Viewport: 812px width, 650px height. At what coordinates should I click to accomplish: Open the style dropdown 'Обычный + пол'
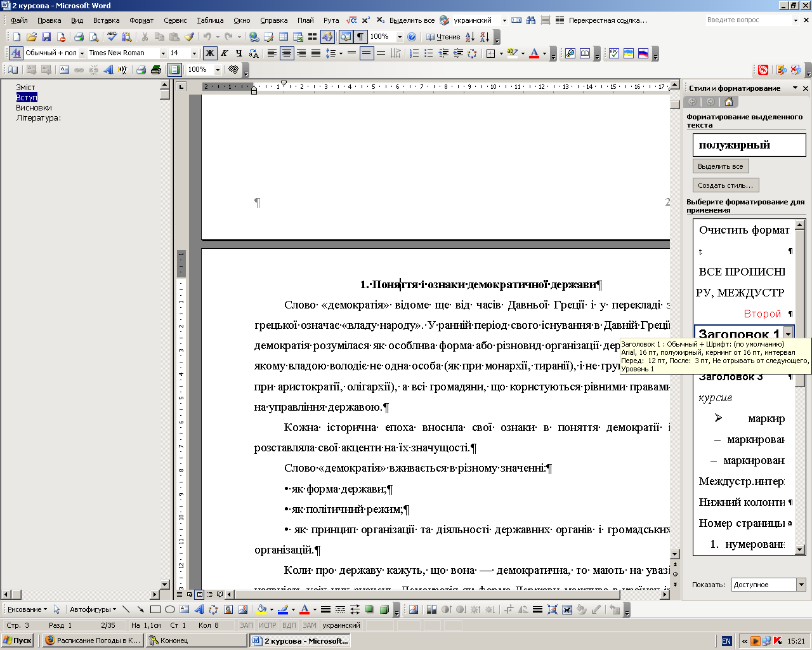point(82,53)
